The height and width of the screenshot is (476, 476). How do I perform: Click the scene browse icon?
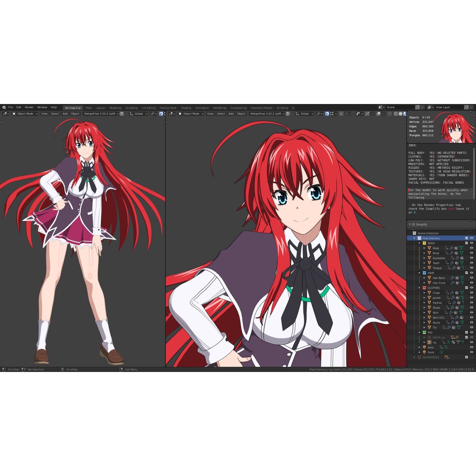point(382,107)
